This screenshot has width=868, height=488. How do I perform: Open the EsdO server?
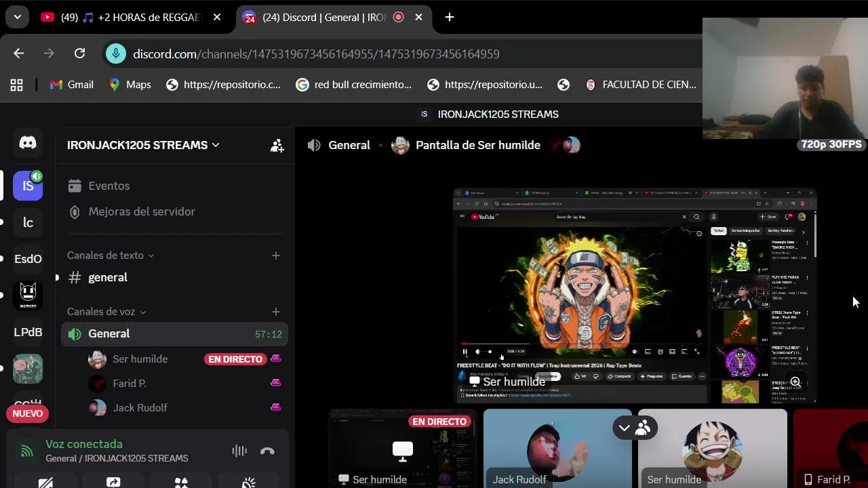click(x=28, y=259)
